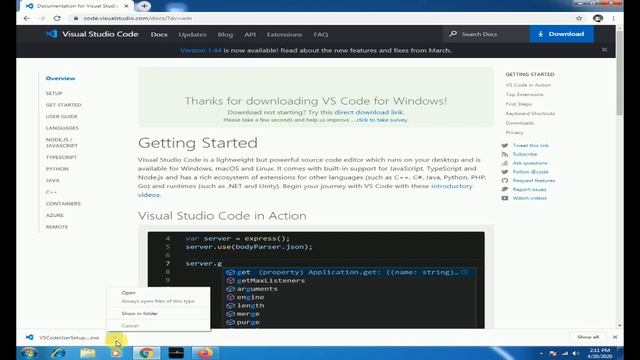Screen dimensions: 640x360
Task: Dismiss the Version 1.44 announcement banner
Action: 604,50
